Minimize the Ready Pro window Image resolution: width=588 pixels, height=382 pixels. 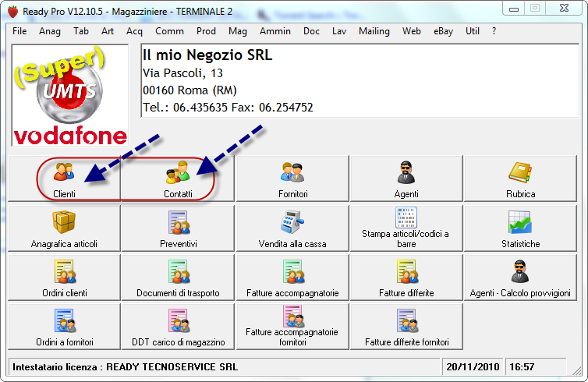point(514,9)
